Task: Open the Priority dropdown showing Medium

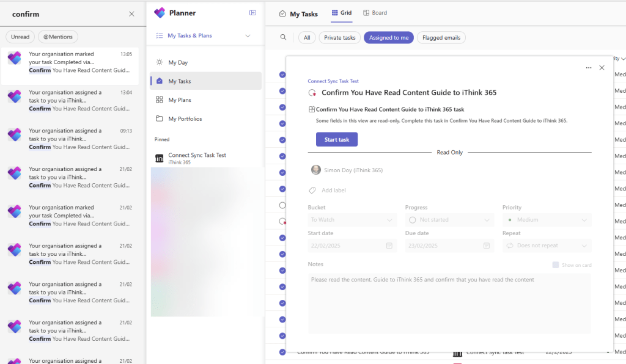Action: point(547,220)
